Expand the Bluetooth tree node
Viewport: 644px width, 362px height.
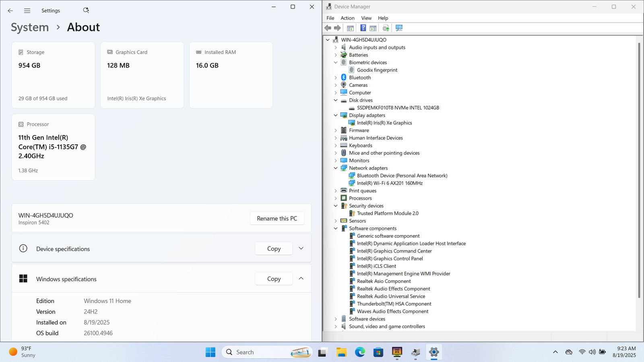point(336,78)
